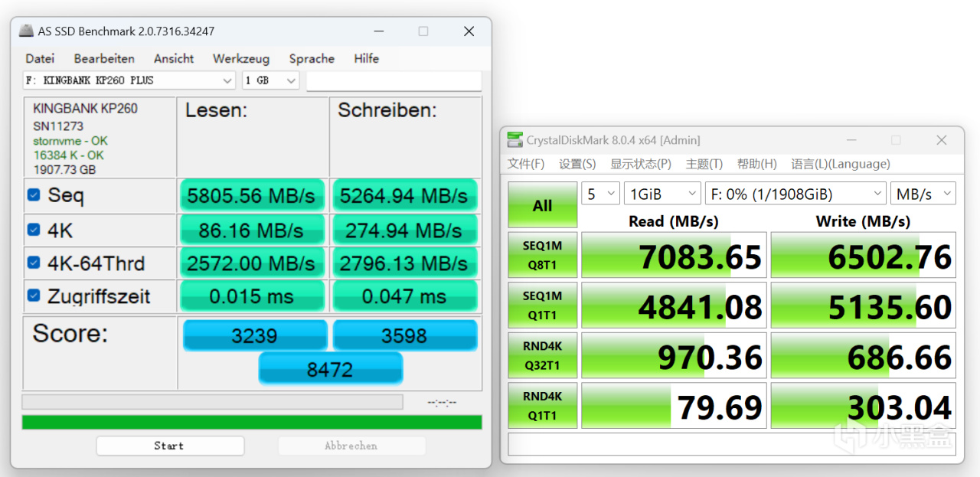Image resolution: width=980 pixels, height=477 pixels.
Task: Click the empty gray progress bar in AS SSD
Action: coord(212,402)
